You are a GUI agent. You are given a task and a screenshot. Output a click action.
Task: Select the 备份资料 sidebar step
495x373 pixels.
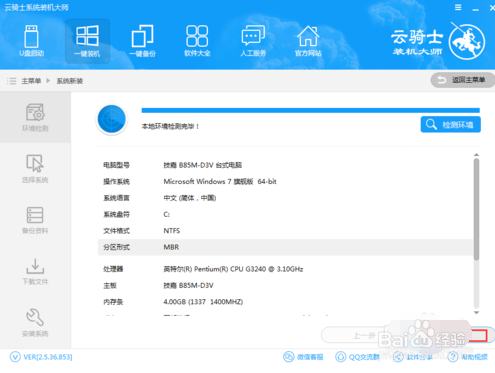click(x=35, y=220)
